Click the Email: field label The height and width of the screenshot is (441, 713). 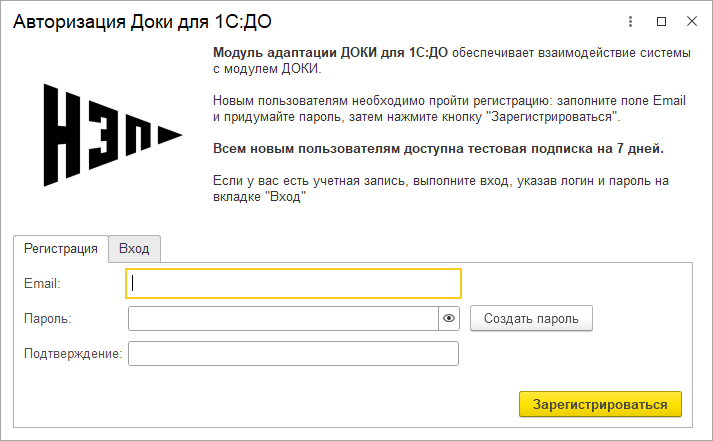pos(42,284)
